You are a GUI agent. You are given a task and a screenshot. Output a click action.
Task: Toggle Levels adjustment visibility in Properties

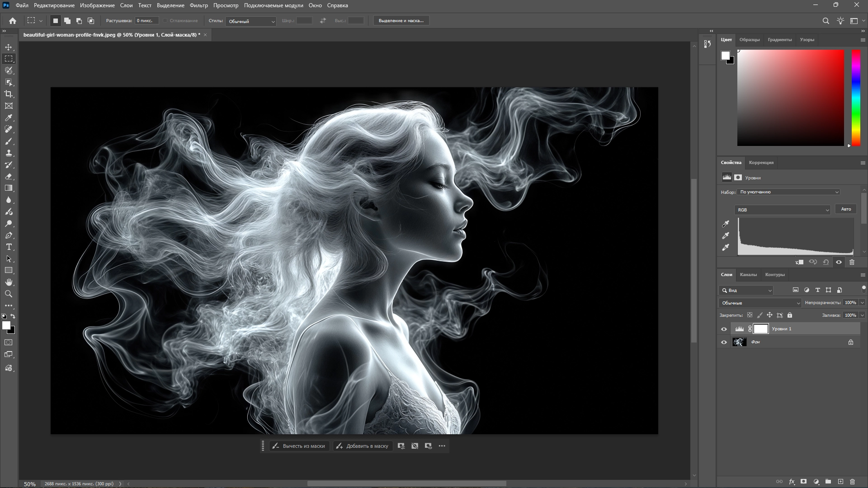[839, 262]
